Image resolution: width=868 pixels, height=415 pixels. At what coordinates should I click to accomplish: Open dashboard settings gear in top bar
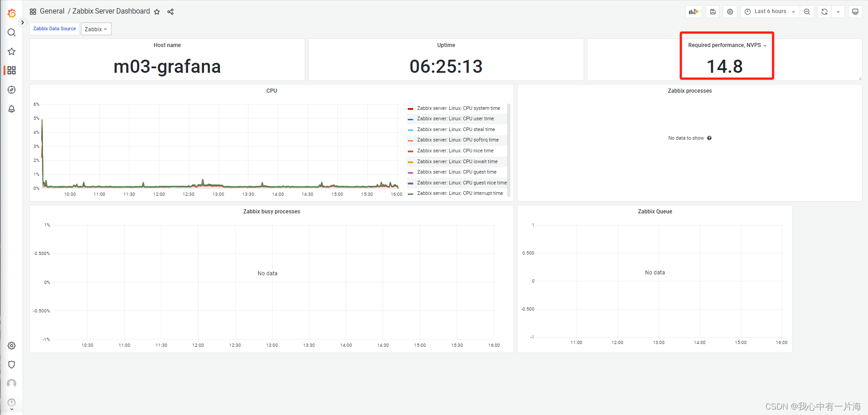coord(730,12)
